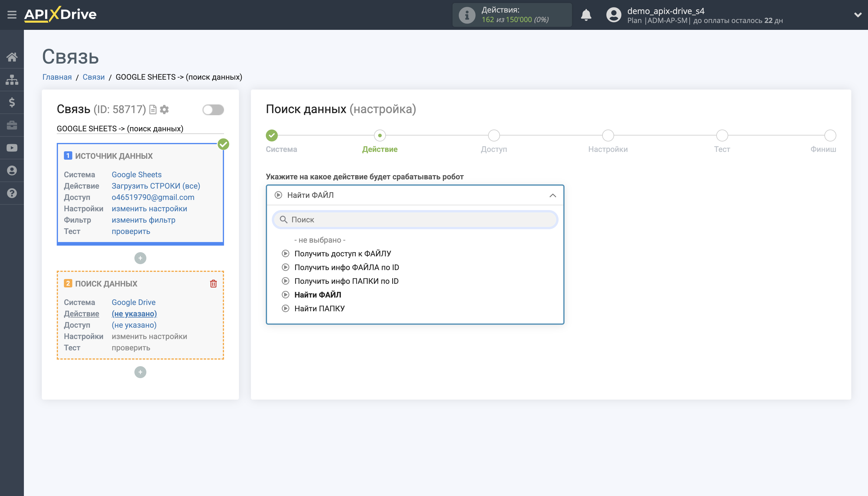Click the plus button below Источник данных
The width and height of the screenshot is (868, 496).
(x=140, y=258)
